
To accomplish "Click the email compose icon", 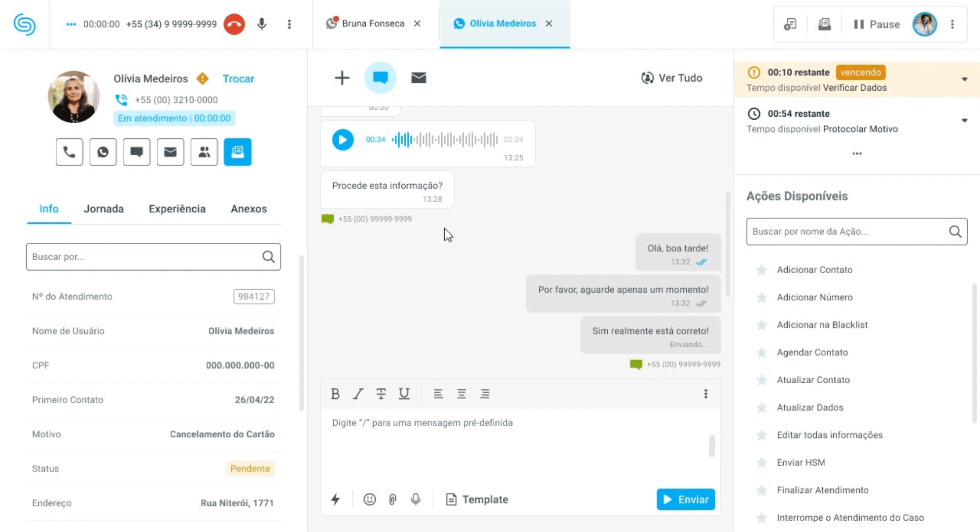I will point(418,77).
